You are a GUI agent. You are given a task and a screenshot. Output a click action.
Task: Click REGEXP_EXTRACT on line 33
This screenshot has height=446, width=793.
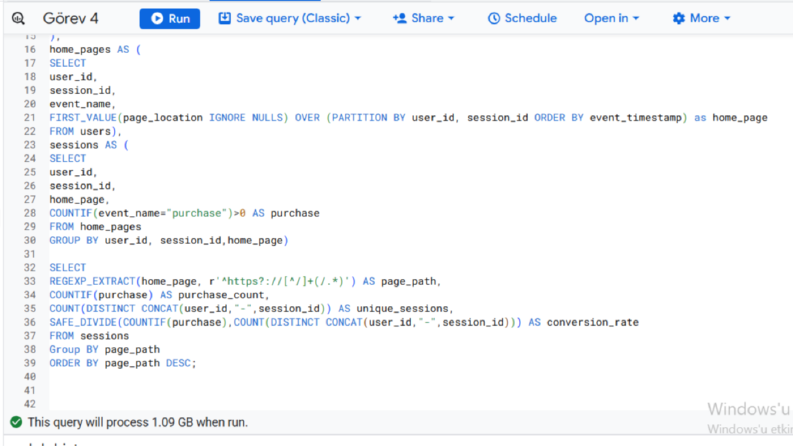pos(92,281)
